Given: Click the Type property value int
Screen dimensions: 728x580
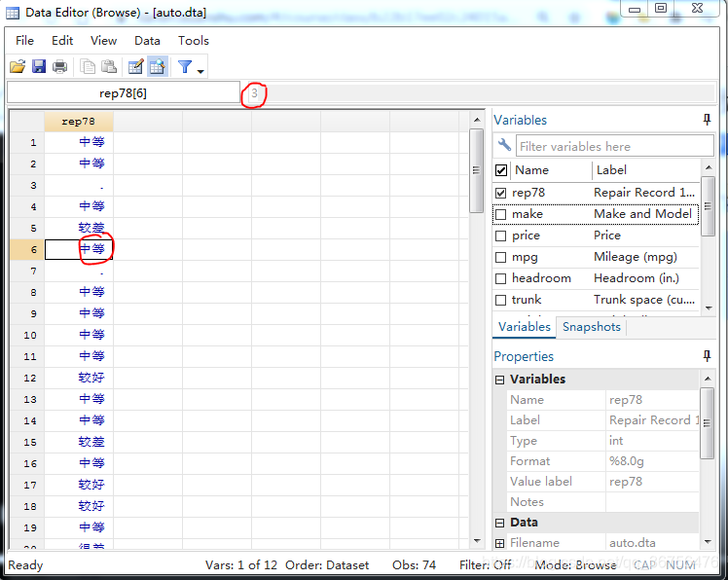Looking at the screenshot, I should (x=652, y=441).
